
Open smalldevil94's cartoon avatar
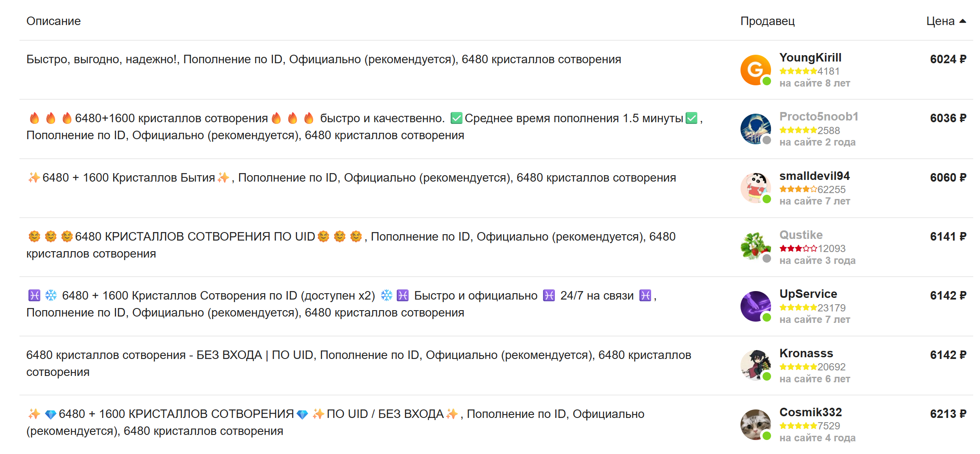click(755, 188)
